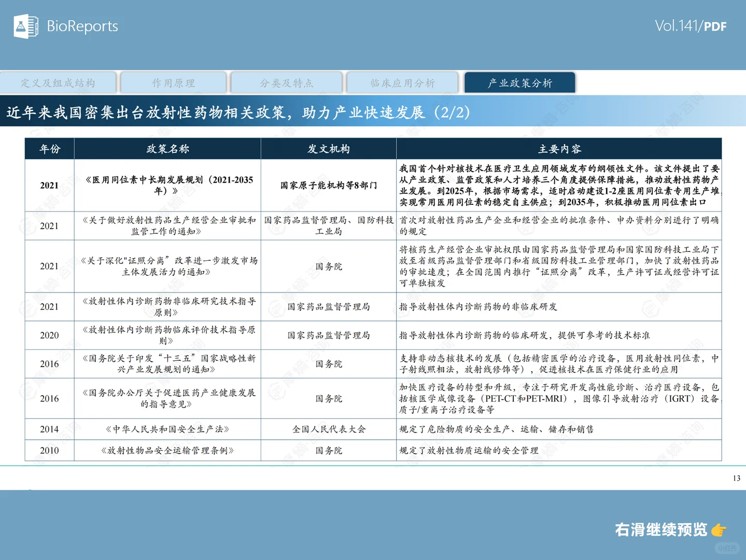Click the 主要内容 column header

(x=559, y=149)
